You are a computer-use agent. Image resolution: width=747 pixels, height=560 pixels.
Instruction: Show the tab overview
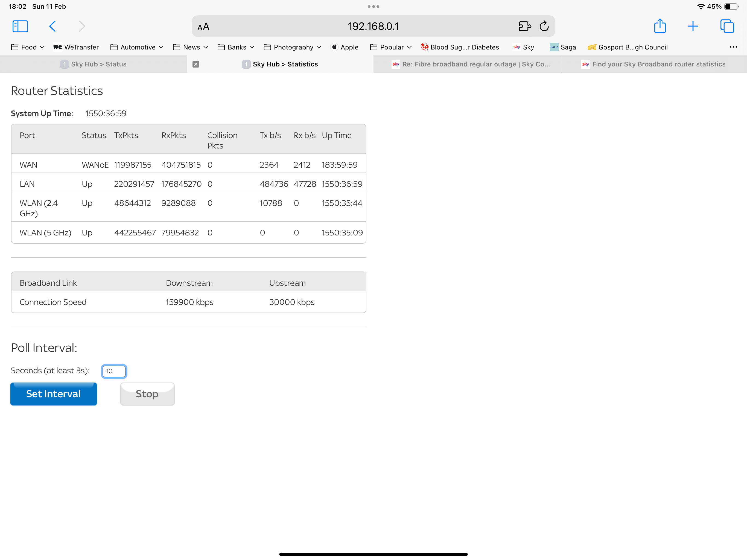[x=727, y=26]
